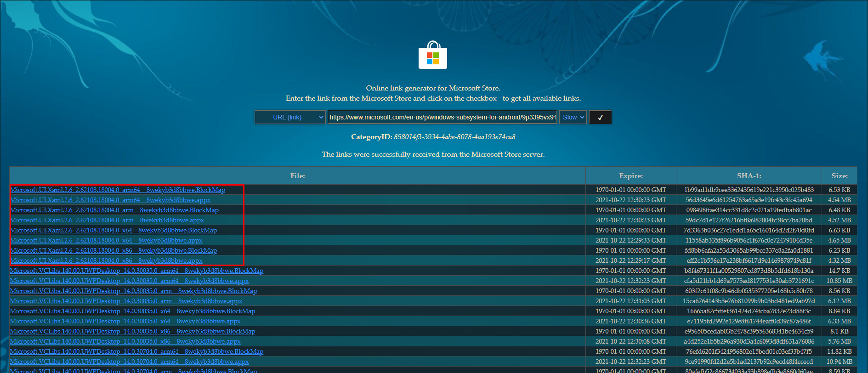Click expire time 2021-10-22 12:30:36 GMT

coord(631,321)
